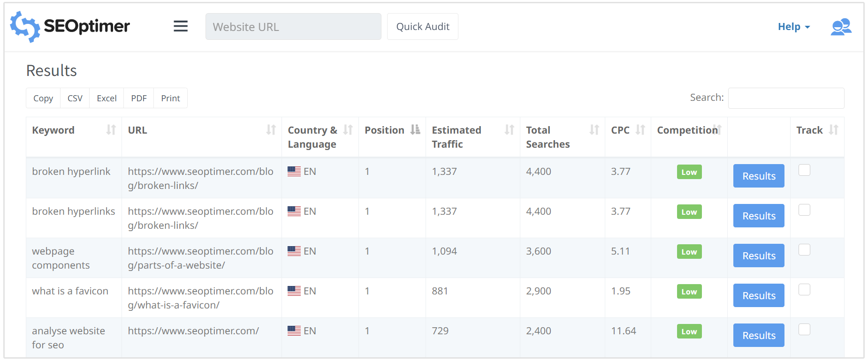Viewport: 868px width, 361px height.
Task: Export results as CSV
Action: 75,98
